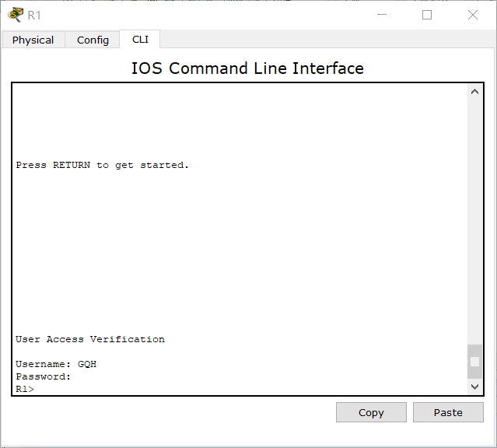The width and height of the screenshot is (497, 448).
Task: Click the 'Password:' line
Action: (x=43, y=376)
